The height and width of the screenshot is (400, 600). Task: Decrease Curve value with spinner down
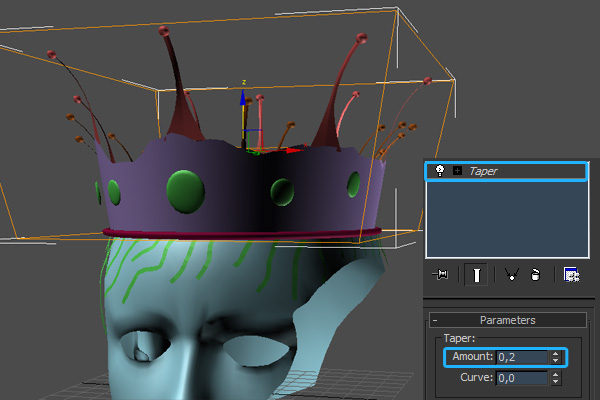pyautogui.click(x=555, y=381)
